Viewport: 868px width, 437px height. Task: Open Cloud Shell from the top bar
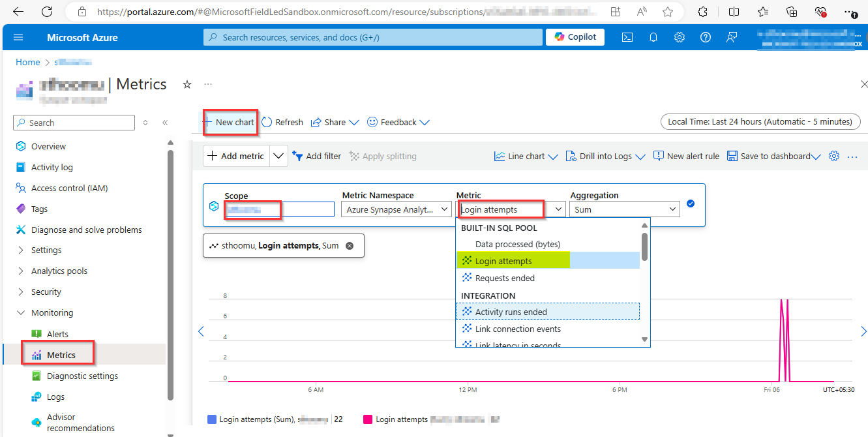tap(627, 37)
